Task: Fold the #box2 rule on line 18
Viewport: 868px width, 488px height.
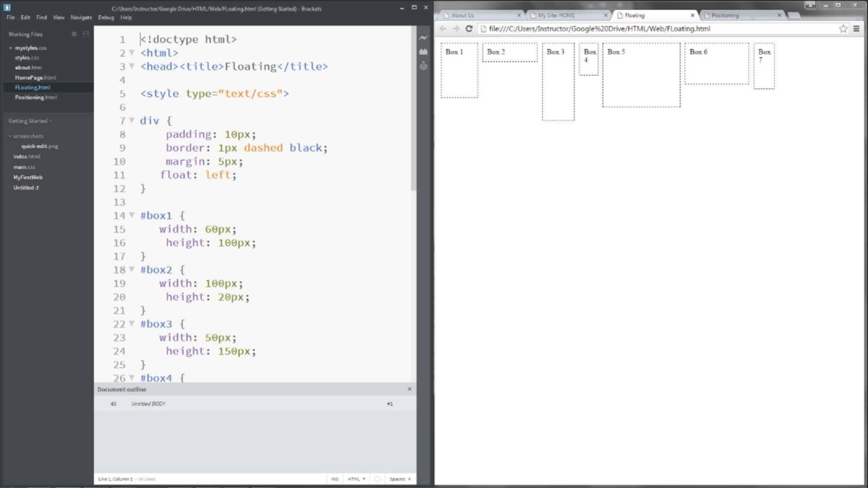Action: coord(132,270)
